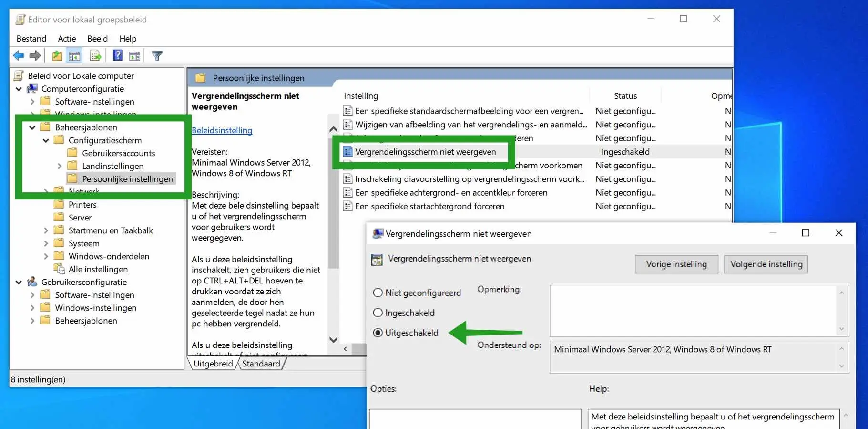Open the Beleidsinstelling link

[222, 130]
